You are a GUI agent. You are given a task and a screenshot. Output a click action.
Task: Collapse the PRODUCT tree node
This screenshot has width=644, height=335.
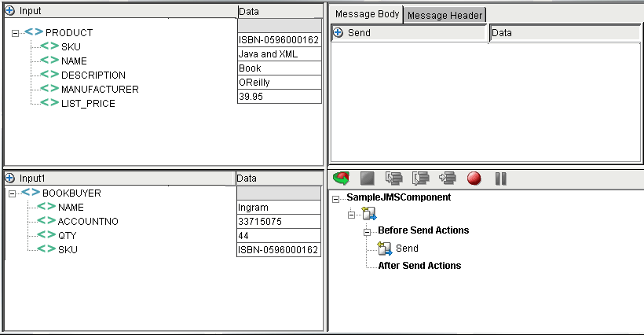[15, 33]
